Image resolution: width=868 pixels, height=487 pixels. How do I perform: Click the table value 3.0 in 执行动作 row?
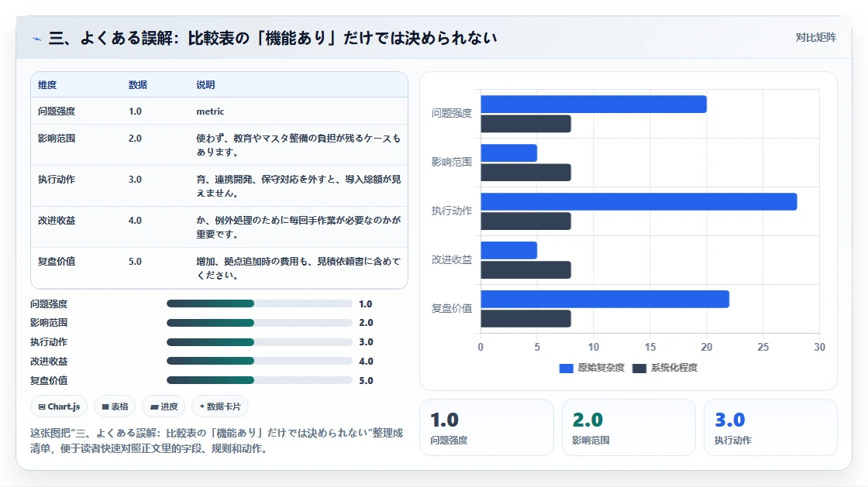click(x=135, y=179)
